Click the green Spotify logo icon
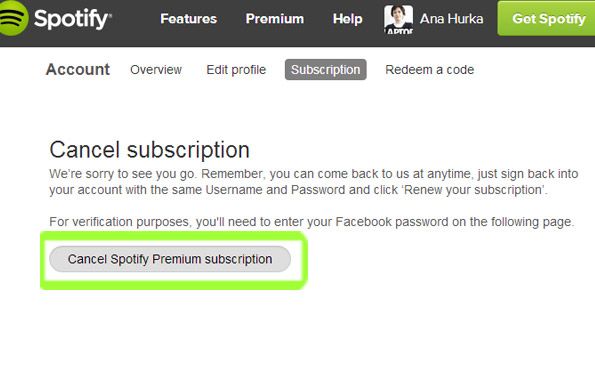The width and height of the screenshot is (595, 368). 13,18
